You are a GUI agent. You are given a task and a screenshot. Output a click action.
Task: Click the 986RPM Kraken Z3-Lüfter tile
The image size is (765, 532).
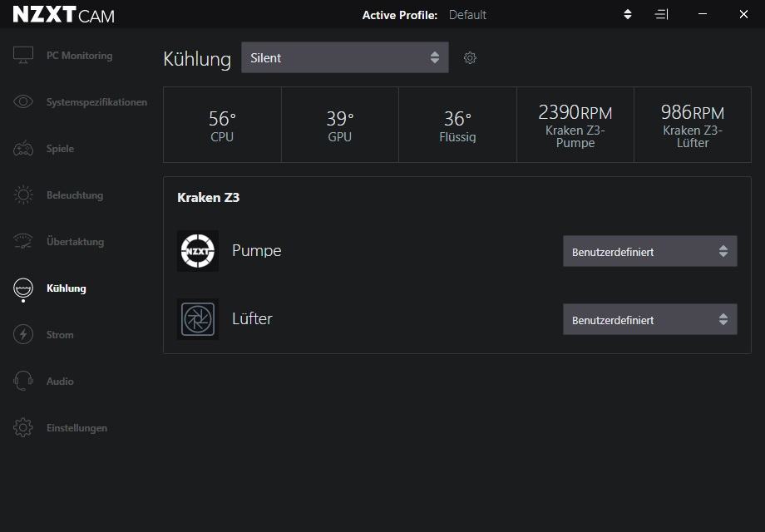pyautogui.click(x=693, y=125)
